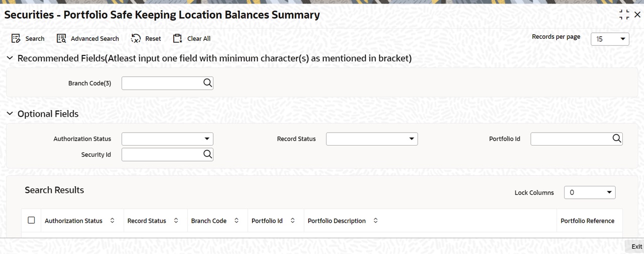The image size is (644, 268).
Task: Collapse the Recommended Fields section
Action: pyautogui.click(x=10, y=58)
